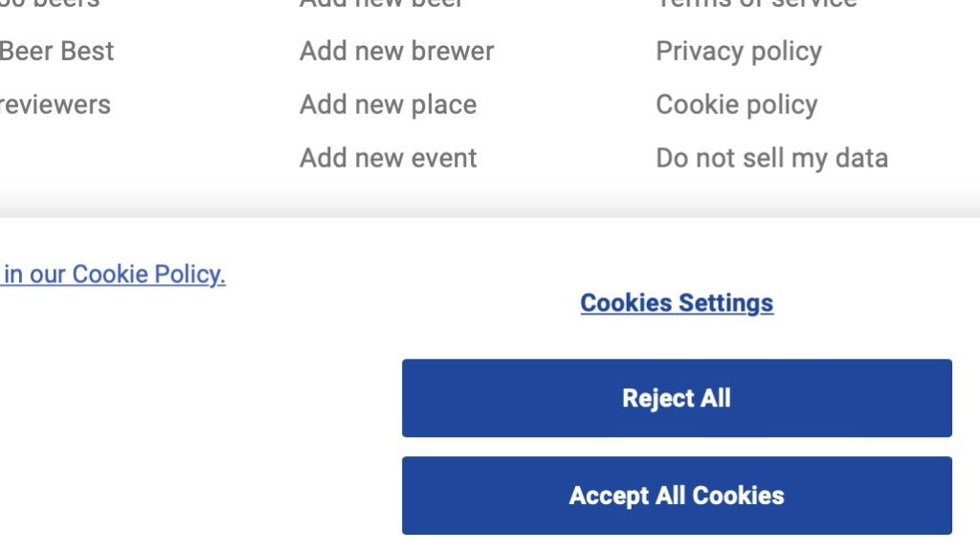Go to Add new place

[389, 104]
